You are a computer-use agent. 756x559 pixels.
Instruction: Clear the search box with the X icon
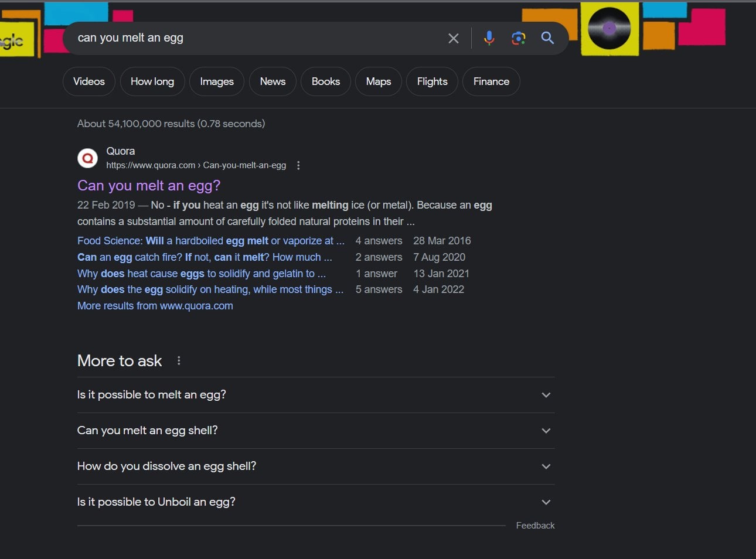point(454,38)
